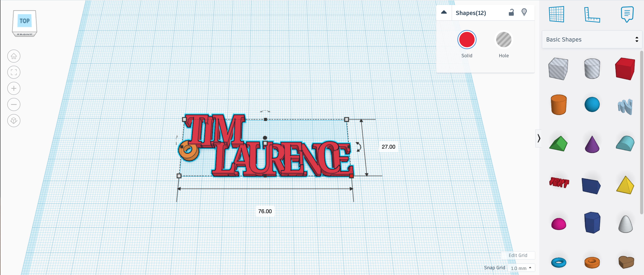This screenshot has height=275, width=644.
Task: Select the blue Sphere shape
Action: (x=592, y=104)
